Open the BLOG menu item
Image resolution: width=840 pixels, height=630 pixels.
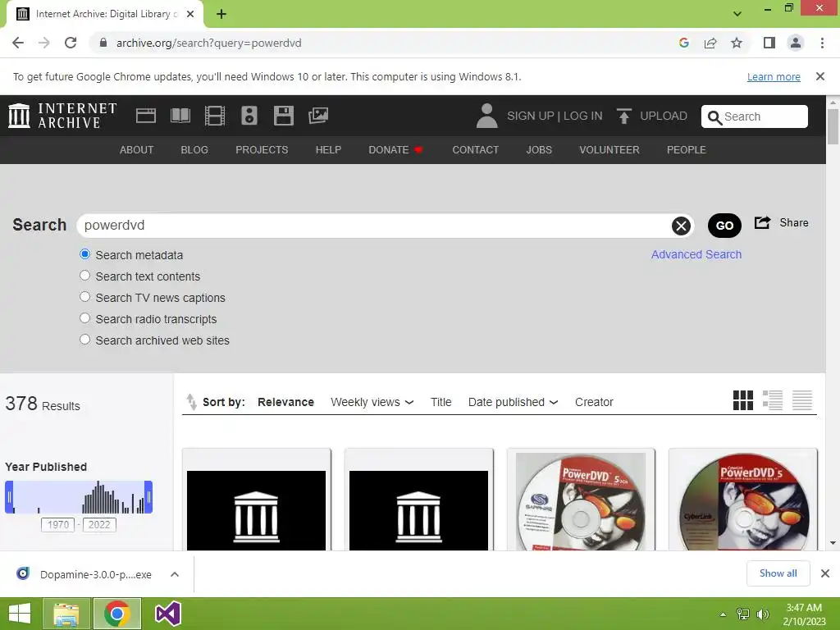194,150
